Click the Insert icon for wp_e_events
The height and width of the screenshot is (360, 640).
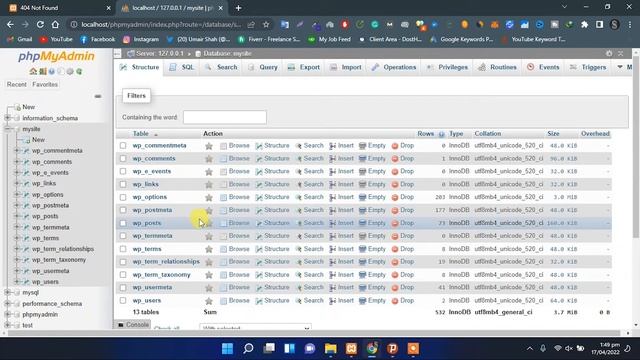tap(333, 171)
